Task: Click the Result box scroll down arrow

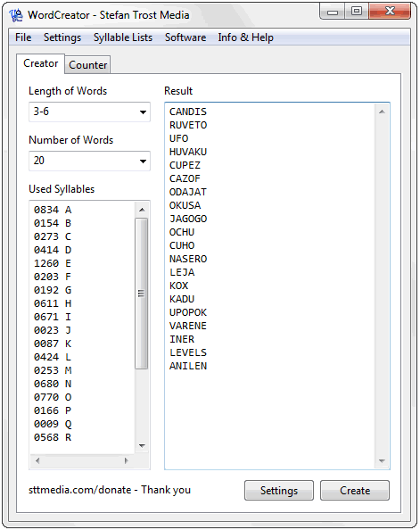Action: click(x=382, y=461)
